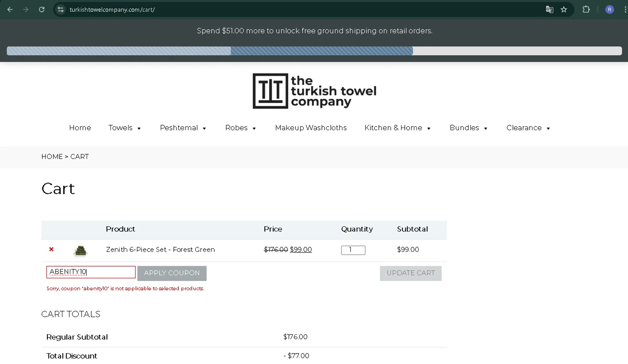Click the Quantity column header

[x=357, y=229]
